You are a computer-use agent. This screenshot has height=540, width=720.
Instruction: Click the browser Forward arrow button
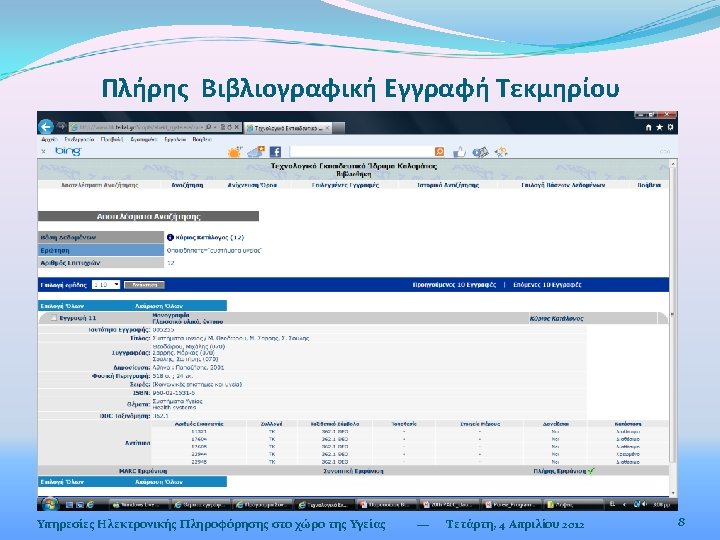pos(62,126)
